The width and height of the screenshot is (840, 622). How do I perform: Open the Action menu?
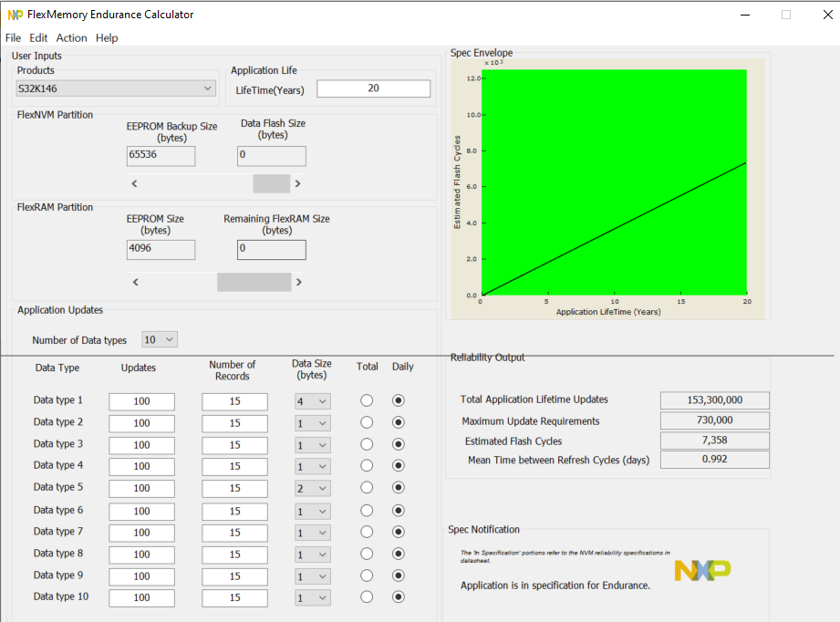point(71,37)
